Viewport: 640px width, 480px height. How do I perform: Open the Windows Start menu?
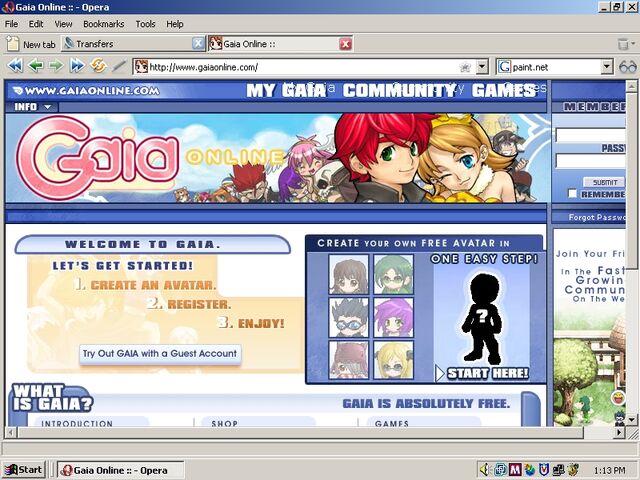click(x=23, y=470)
